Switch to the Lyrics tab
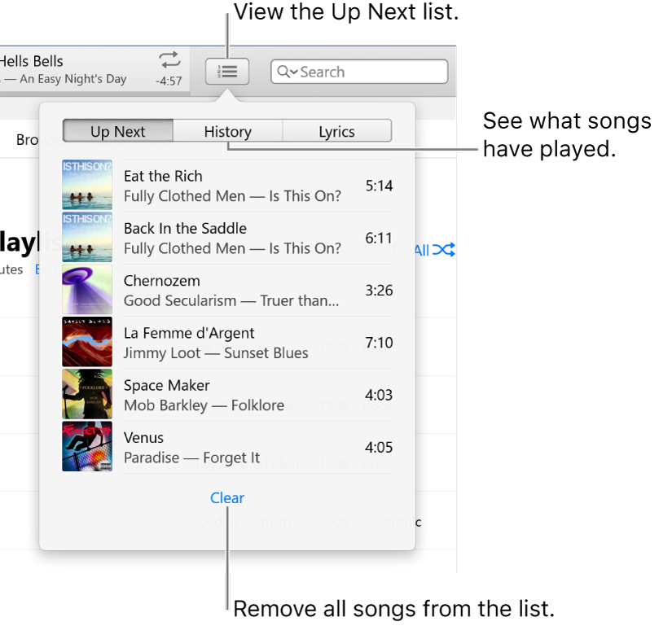Image resolution: width=672 pixels, height=626 pixels. pos(337,131)
